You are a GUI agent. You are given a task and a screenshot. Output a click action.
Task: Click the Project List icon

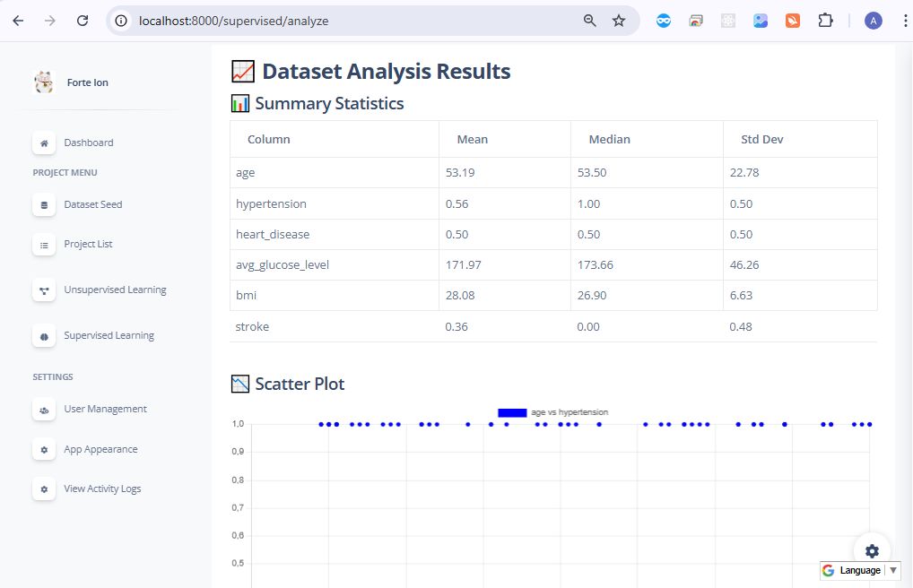coord(44,245)
